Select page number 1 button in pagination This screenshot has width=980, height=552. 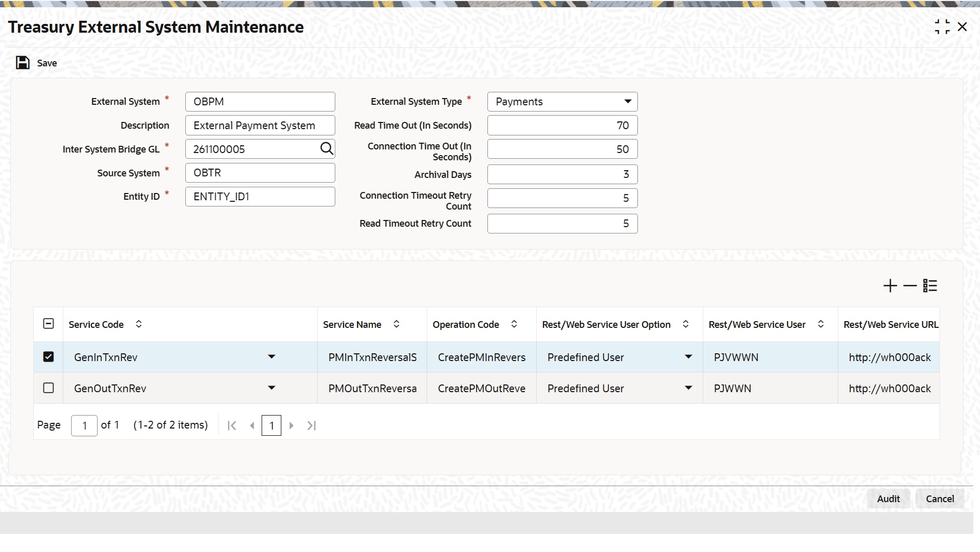pos(271,425)
